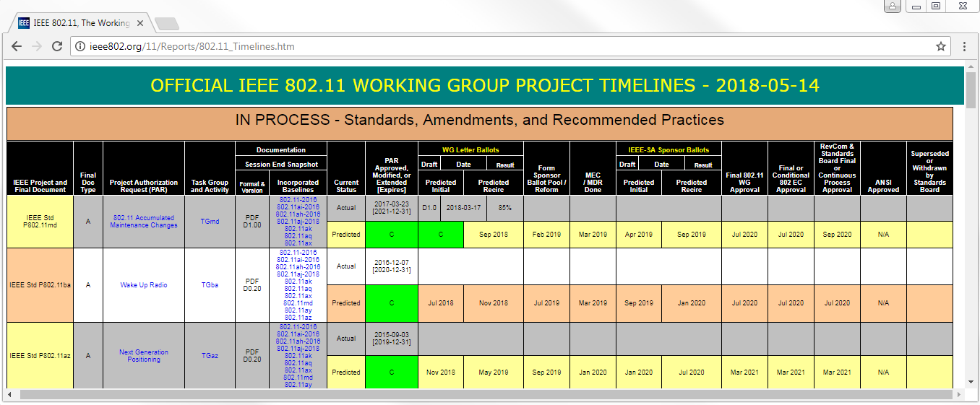Open the Chrome three-dot menu
Viewport: 980px width, 405px height.
point(964,46)
